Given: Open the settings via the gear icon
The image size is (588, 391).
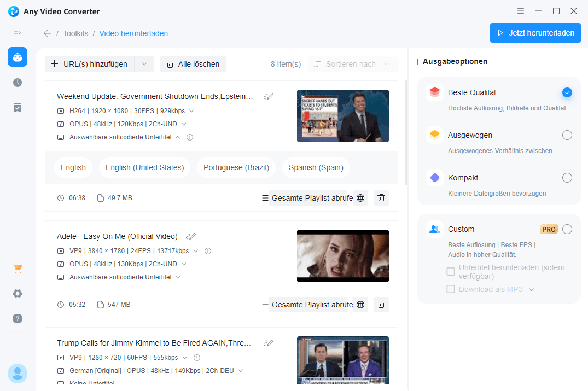Looking at the screenshot, I should 17,294.
